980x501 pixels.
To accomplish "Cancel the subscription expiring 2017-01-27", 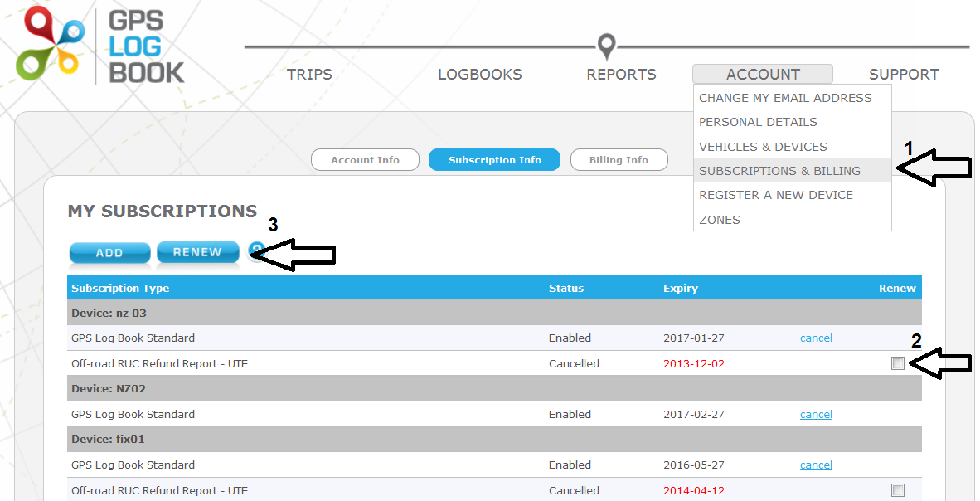I will (816, 338).
